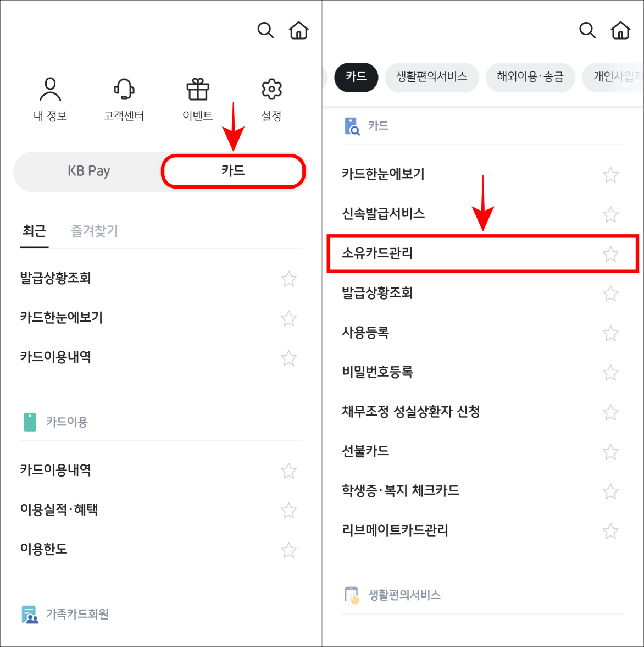644x647 pixels.
Task: Open 소유카드관리 menu entry
Action: 377,254
